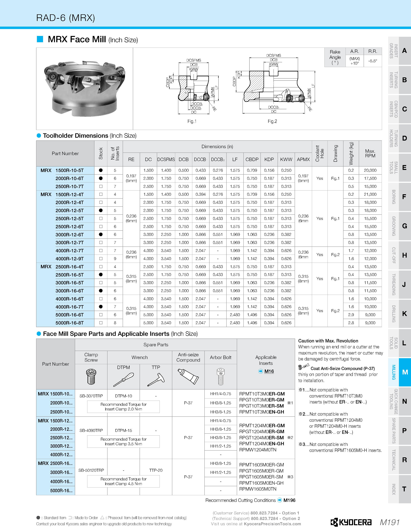Click insert RPMW1204M0TN
Screen dimensions: 411x532
coord(258,450)
